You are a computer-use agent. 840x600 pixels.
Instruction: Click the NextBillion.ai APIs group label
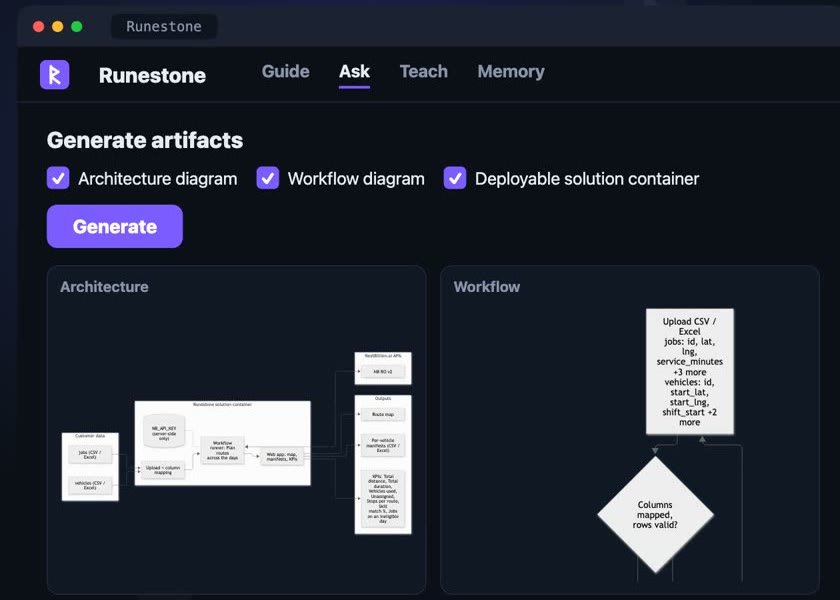pyautogui.click(x=382, y=356)
